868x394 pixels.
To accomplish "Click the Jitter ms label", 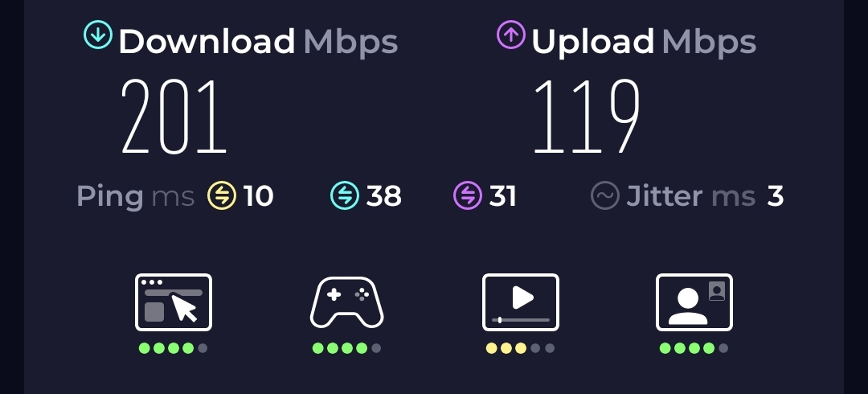I will click(691, 196).
